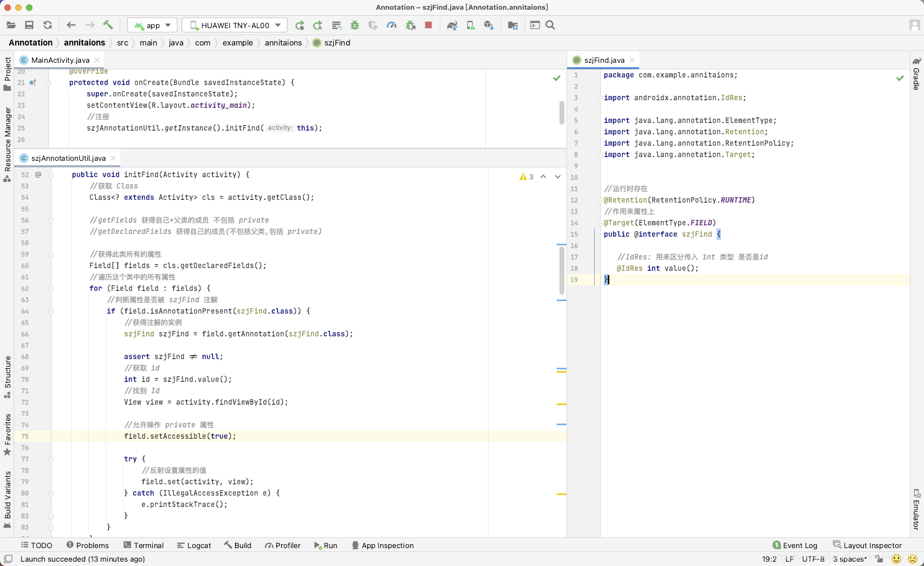The height and width of the screenshot is (566, 924).
Task: Switch to the MainActivity.java tab
Action: [x=60, y=60]
